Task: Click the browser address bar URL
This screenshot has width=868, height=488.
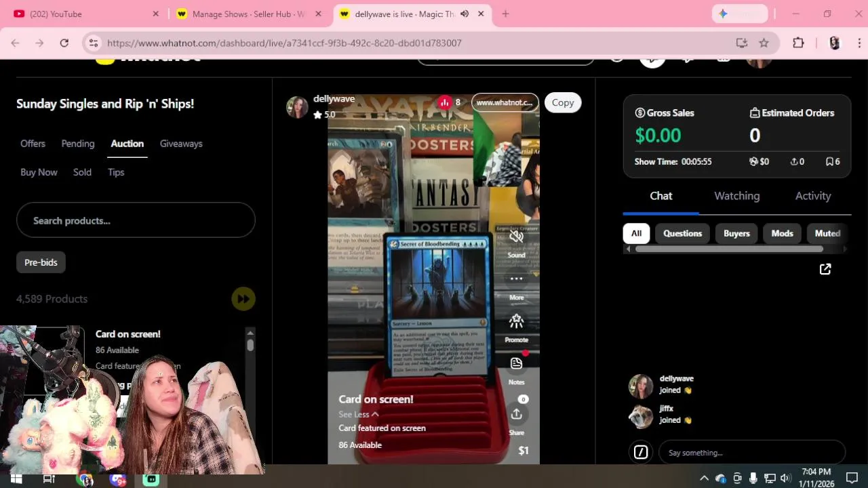Action: [x=284, y=43]
